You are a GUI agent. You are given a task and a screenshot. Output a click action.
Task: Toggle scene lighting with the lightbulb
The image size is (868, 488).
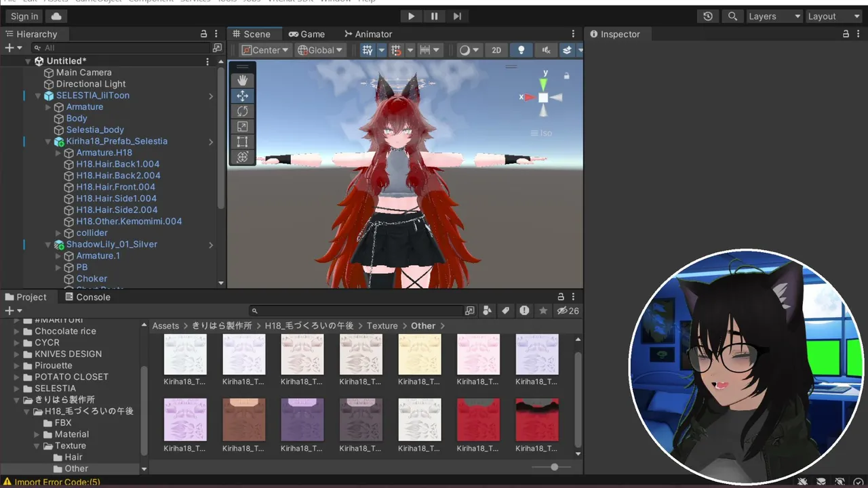pyautogui.click(x=521, y=50)
